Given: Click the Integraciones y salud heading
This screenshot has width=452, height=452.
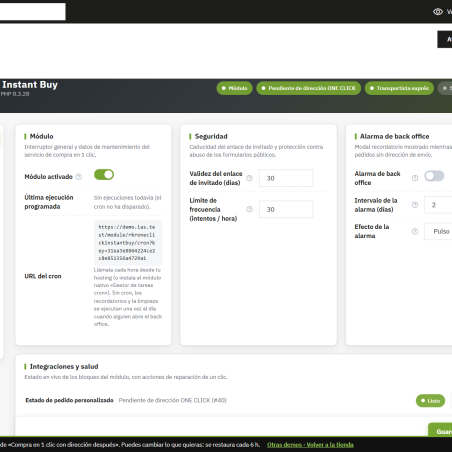Looking at the screenshot, I should coord(64,367).
